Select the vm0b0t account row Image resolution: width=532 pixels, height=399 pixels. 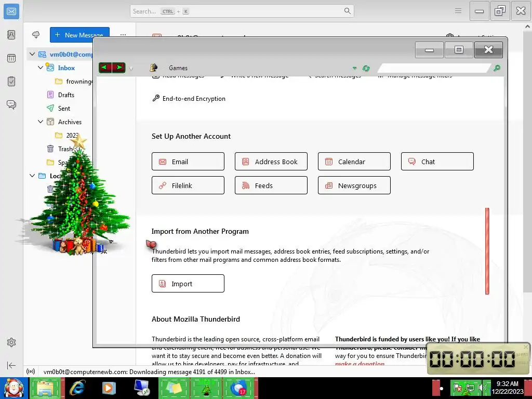point(60,54)
